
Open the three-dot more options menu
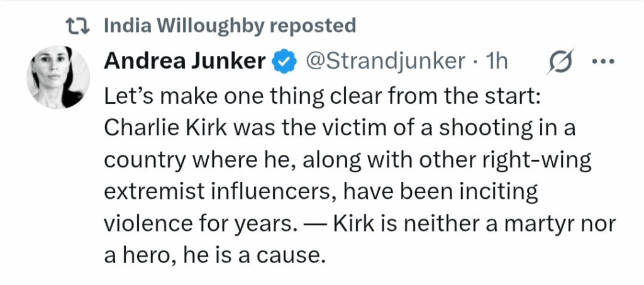(x=603, y=61)
